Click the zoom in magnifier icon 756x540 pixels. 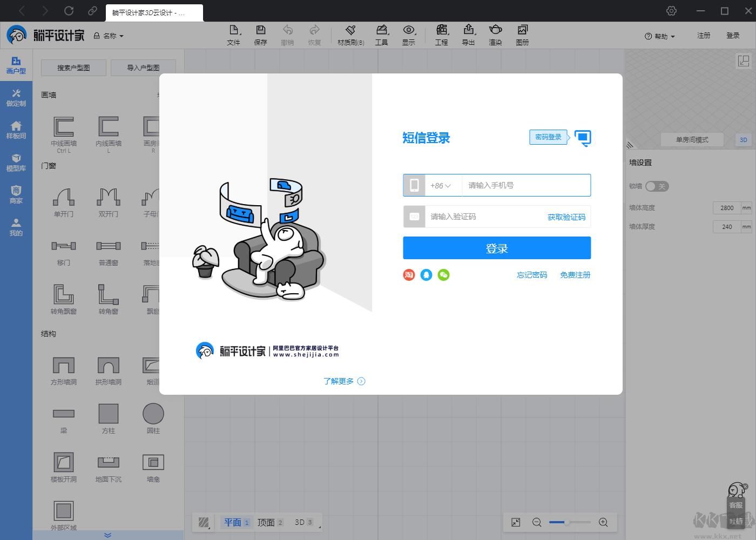[x=603, y=522]
